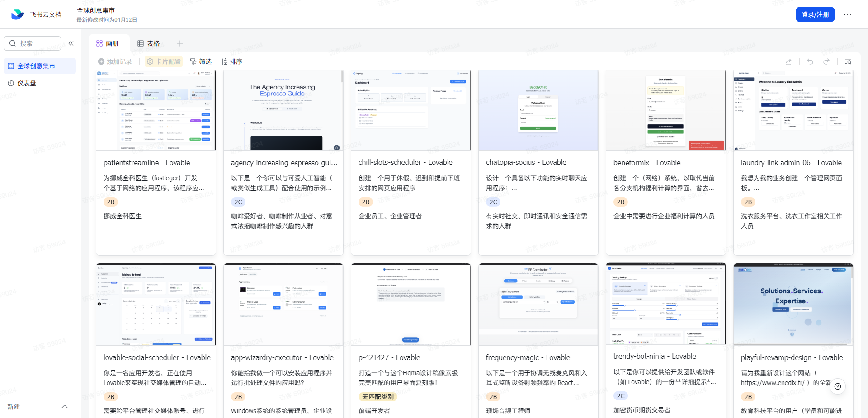Select 仪表盘 dashboard in the sidebar
This screenshot has height=418, width=868.
click(28, 83)
